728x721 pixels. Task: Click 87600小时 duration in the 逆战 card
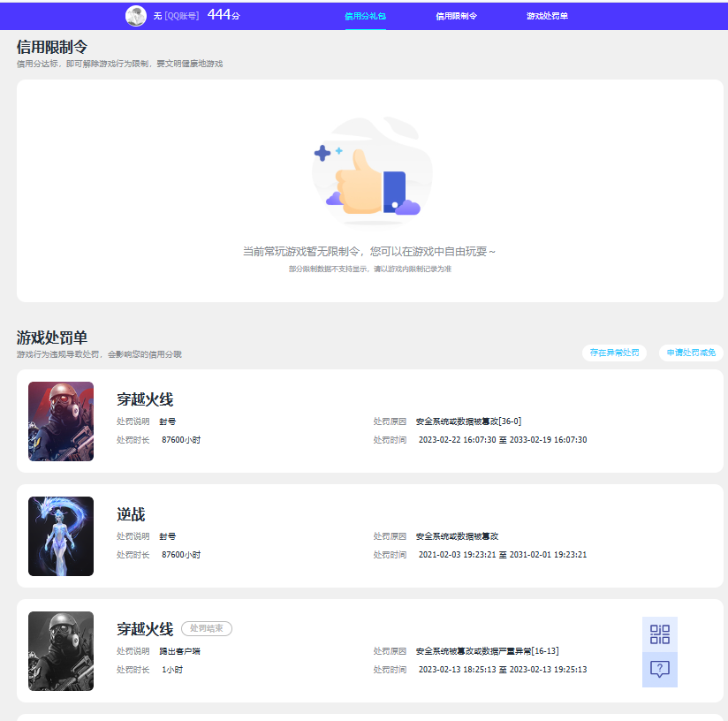point(181,555)
